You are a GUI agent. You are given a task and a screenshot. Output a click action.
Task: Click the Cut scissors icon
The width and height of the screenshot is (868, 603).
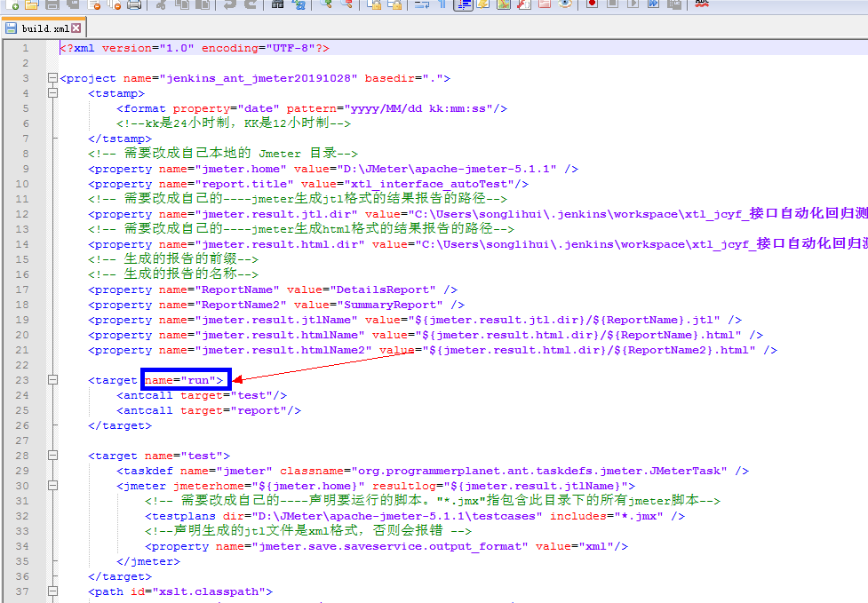tap(161, 4)
